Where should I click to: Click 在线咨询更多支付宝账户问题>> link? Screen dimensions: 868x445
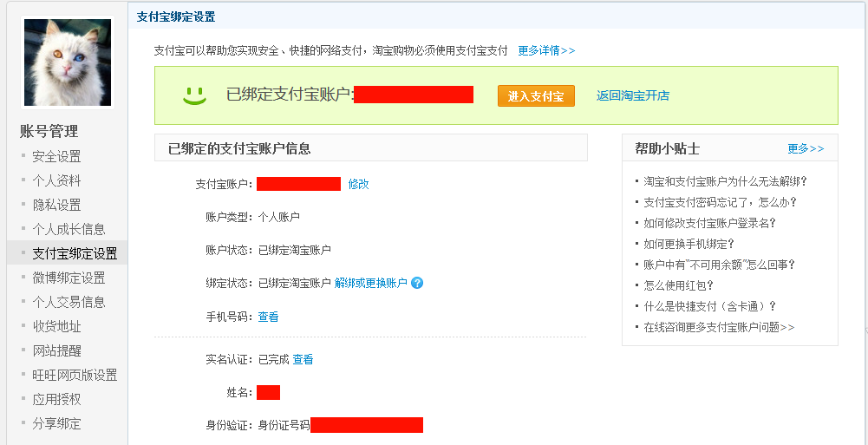point(719,327)
